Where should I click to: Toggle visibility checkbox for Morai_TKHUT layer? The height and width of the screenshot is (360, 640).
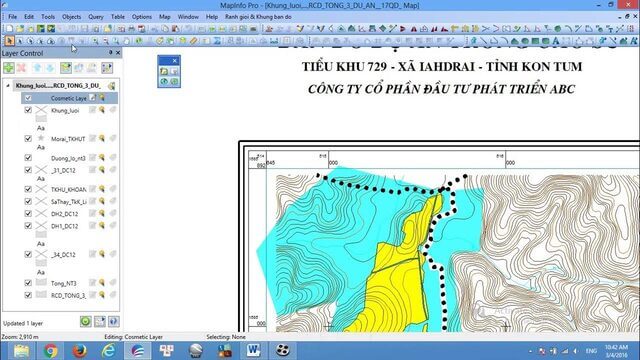point(28,139)
